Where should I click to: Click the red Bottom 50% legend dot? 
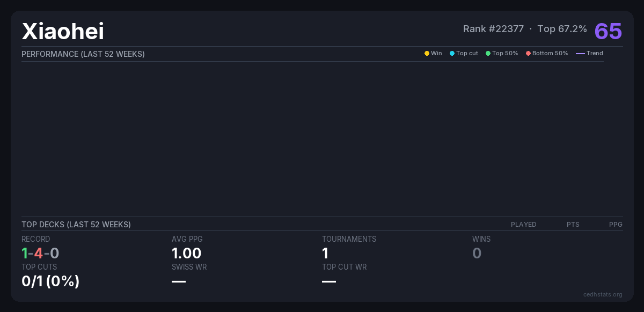click(528, 54)
